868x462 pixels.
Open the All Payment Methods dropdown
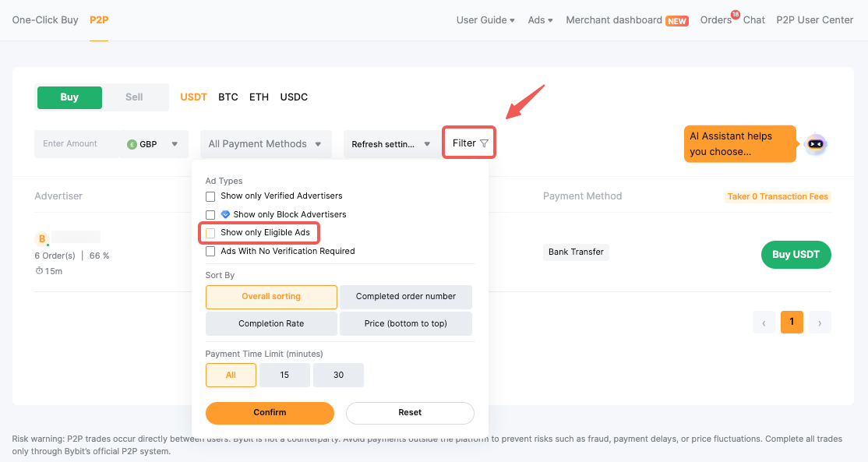click(x=266, y=144)
